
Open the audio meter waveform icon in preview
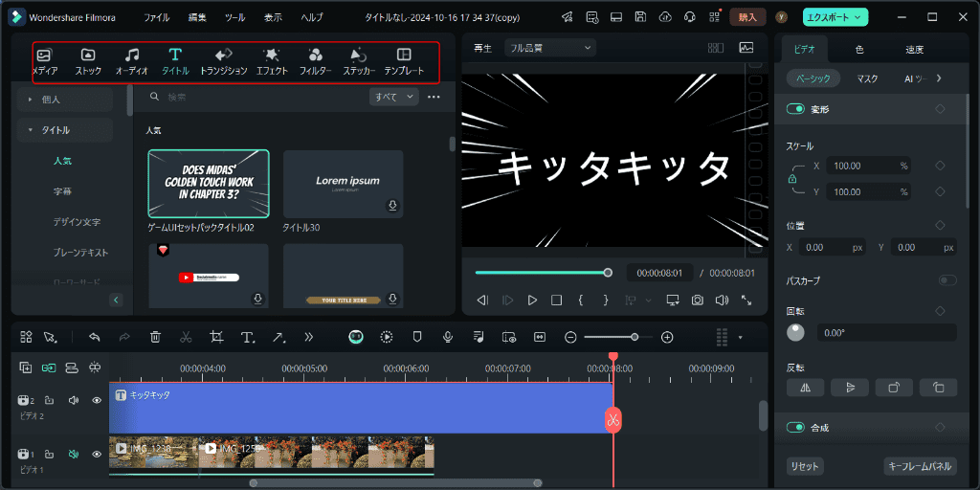[746, 48]
